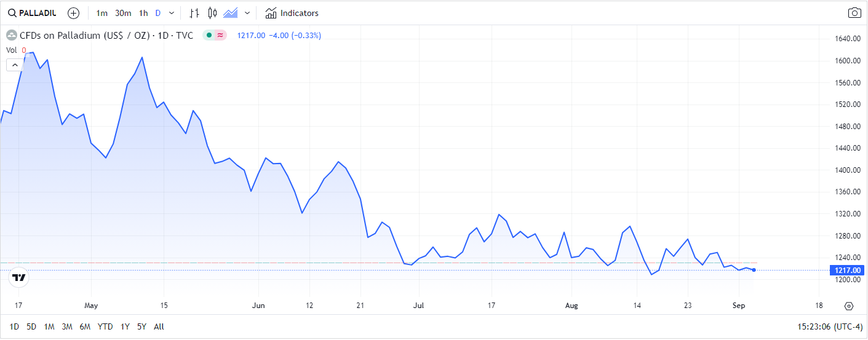Select the YTD date range
Viewport: 868px width, 340px height.
[105, 326]
